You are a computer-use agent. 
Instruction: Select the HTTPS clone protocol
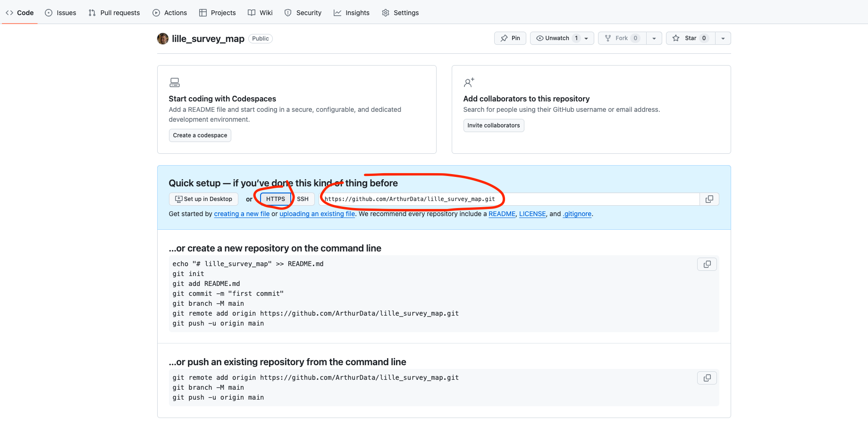coord(276,199)
